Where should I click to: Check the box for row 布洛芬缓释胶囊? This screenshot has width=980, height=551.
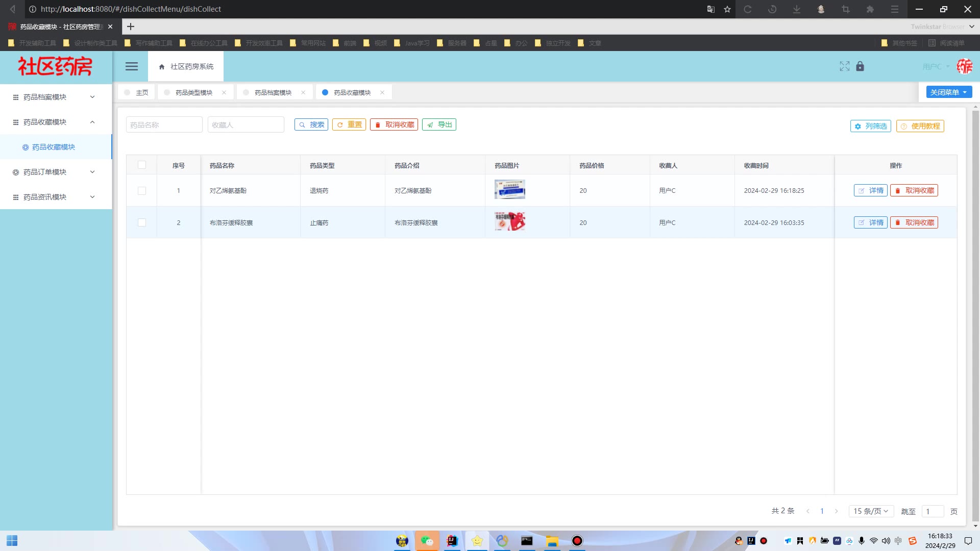pyautogui.click(x=142, y=222)
